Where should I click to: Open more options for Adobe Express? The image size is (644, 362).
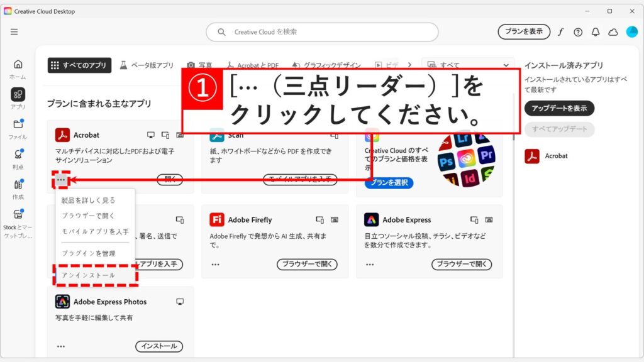point(370,265)
